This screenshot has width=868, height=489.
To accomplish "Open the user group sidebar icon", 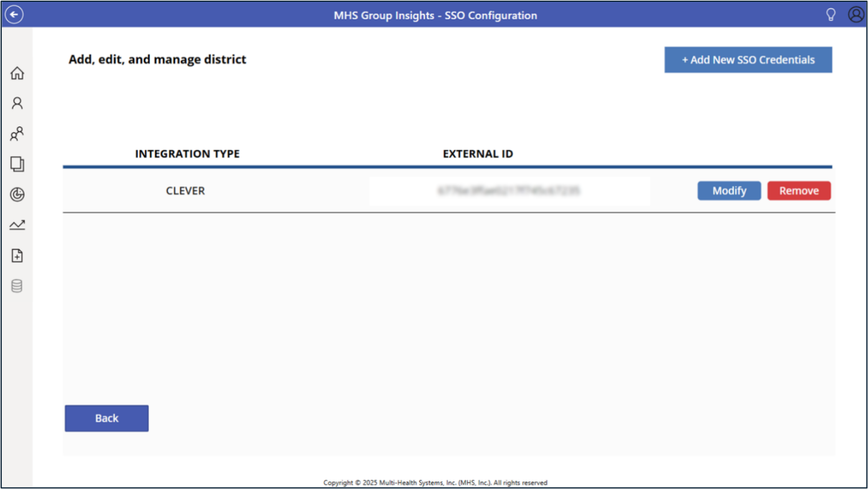I will pos(17,134).
